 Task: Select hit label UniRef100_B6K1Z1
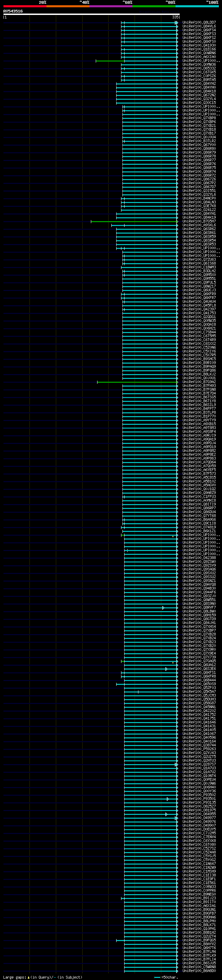tap(199, 531)
